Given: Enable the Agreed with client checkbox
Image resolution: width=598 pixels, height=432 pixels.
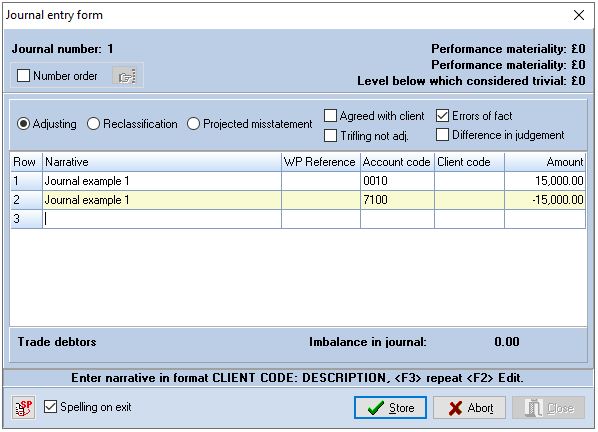Looking at the screenshot, I should [330, 116].
